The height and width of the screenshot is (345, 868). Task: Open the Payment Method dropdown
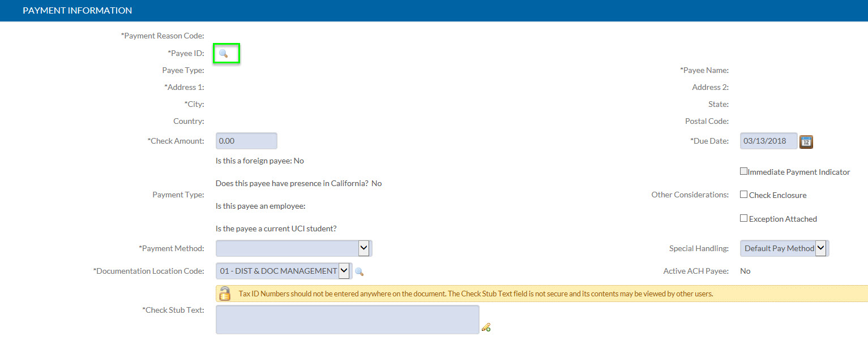(294, 248)
